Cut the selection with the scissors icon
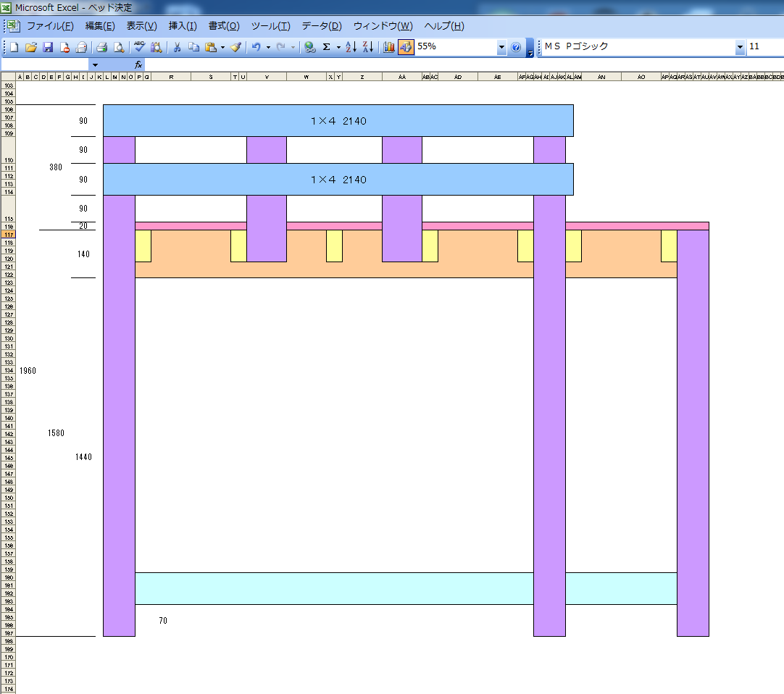 click(177, 47)
